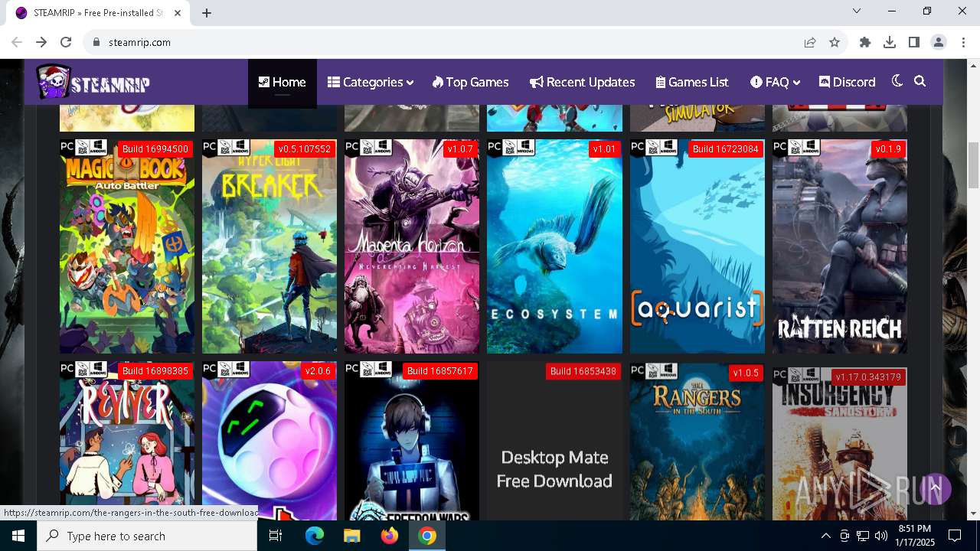Open Magenta Horizon game card
The image size is (980, 551).
(x=412, y=246)
